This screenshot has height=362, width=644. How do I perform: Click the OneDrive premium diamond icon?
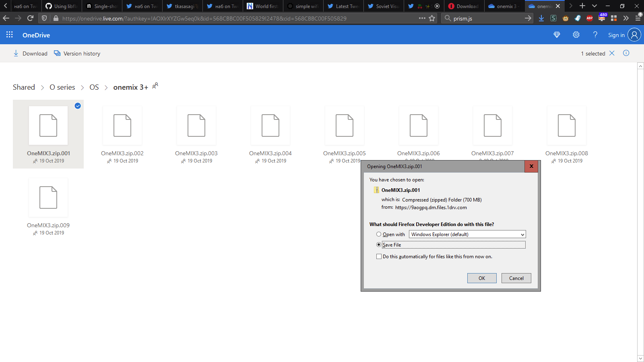(557, 35)
